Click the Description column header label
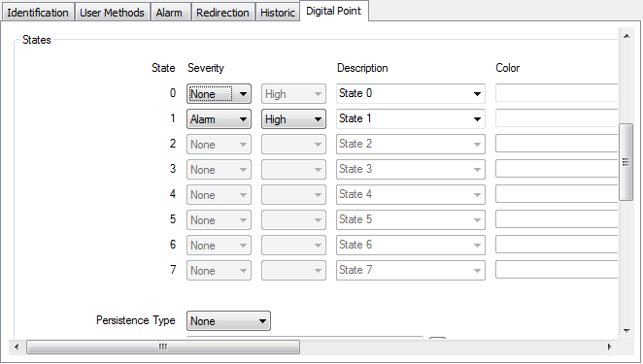Viewport: 643px width, 364px height. point(362,68)
